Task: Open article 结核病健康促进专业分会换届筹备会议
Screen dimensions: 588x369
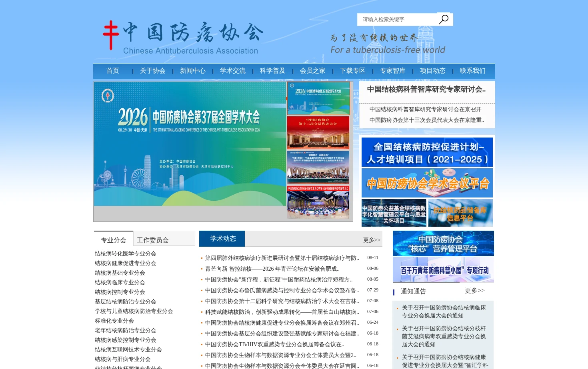Action: (x=282, y=323)
